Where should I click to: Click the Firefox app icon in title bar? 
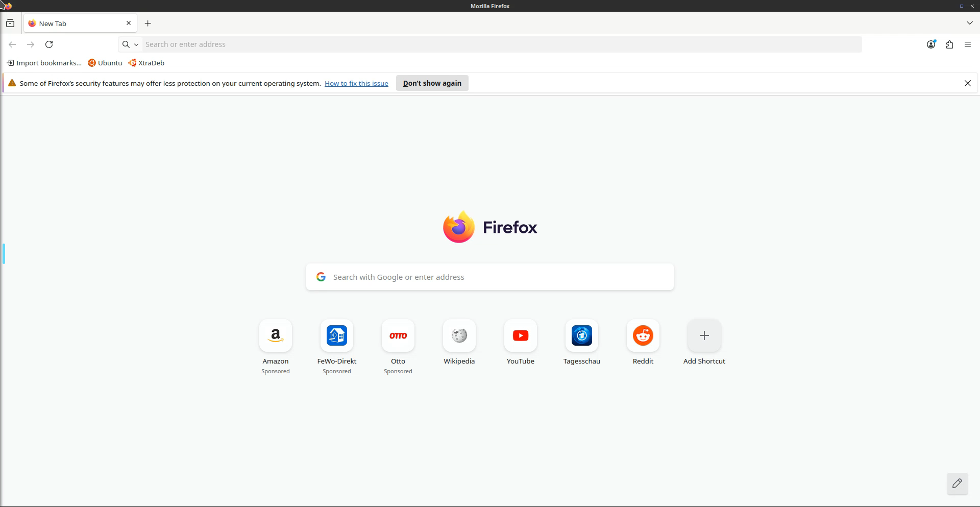(7, 6)
